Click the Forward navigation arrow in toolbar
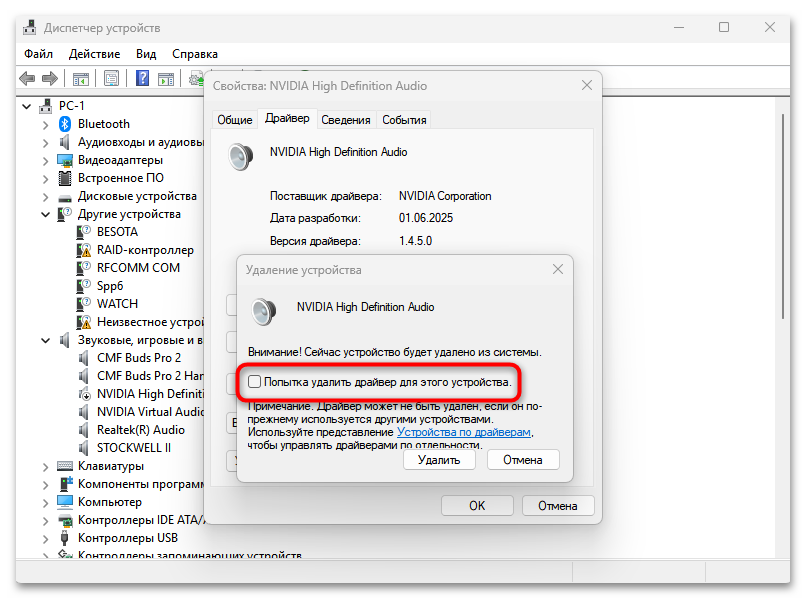The image size is (806, 599). (x=50, y=78)
